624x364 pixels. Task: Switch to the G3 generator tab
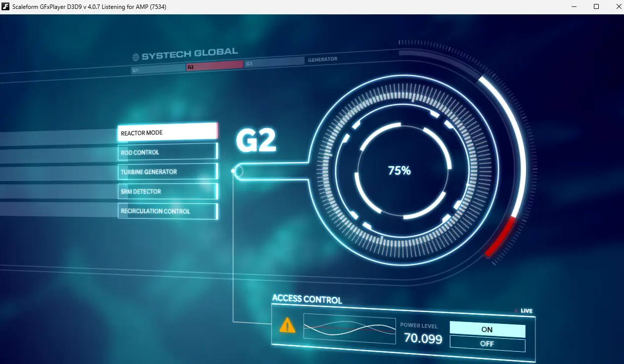[x=274, y=62]
